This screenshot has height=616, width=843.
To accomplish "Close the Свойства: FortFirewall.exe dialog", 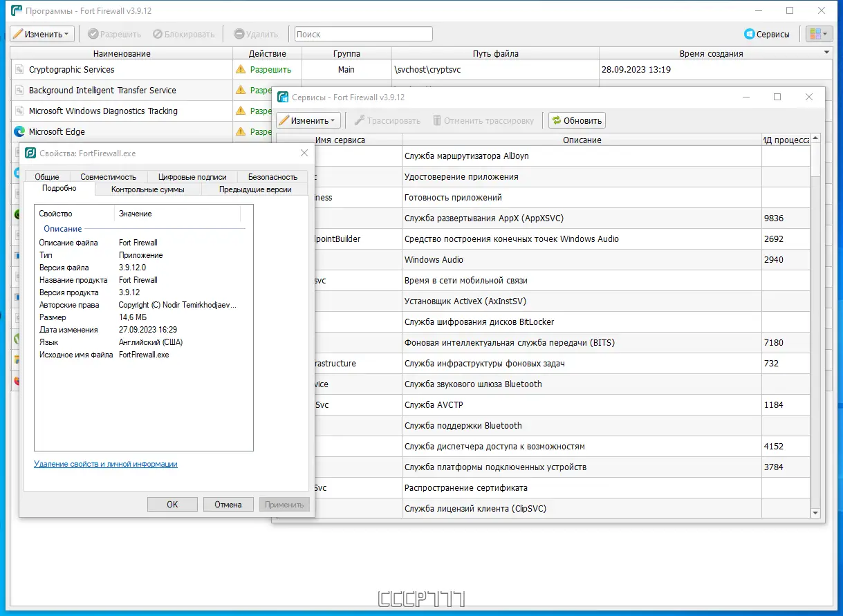I will click(304, 153).
